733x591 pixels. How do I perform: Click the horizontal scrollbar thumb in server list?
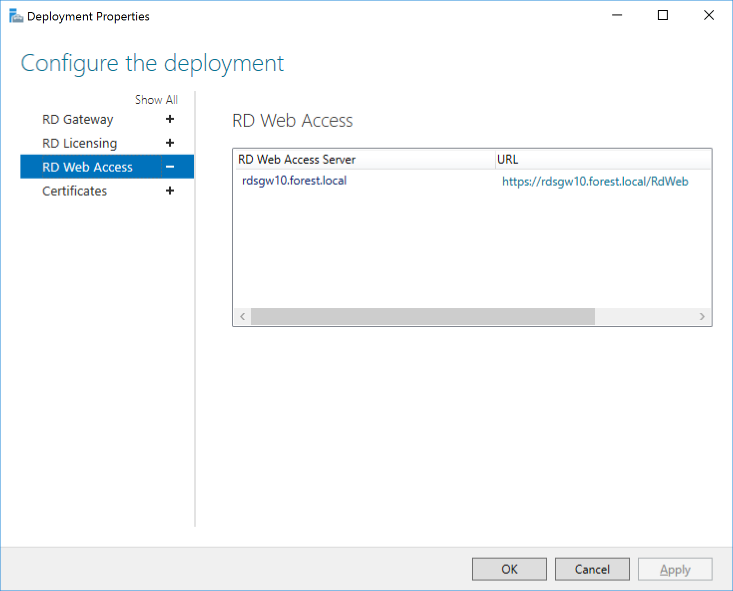coord(422,316)
